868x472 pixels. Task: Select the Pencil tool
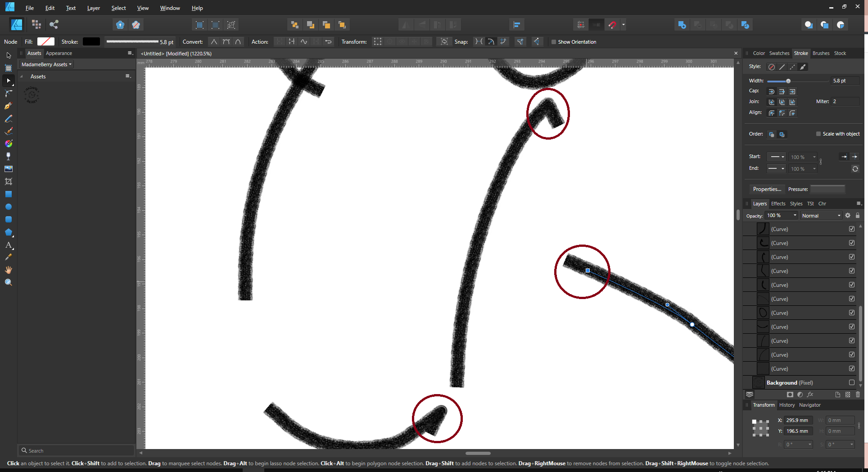pos(9,118)
